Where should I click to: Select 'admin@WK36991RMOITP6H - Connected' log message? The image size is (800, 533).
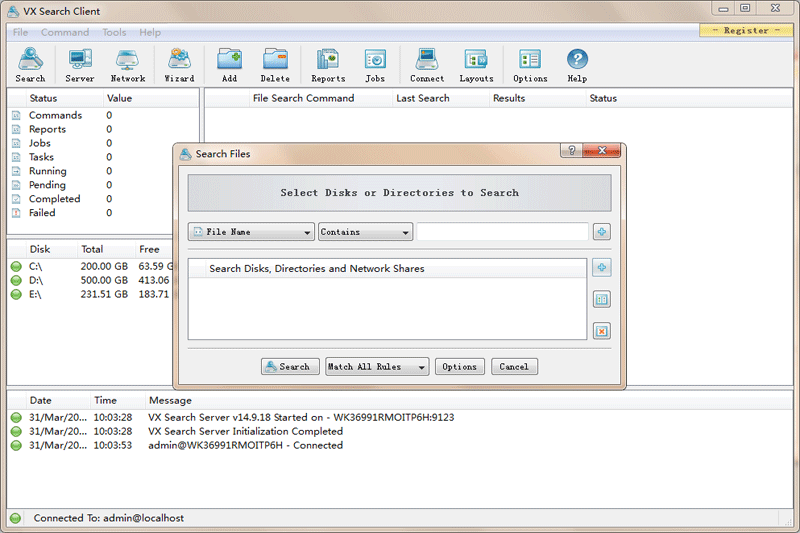245,445
